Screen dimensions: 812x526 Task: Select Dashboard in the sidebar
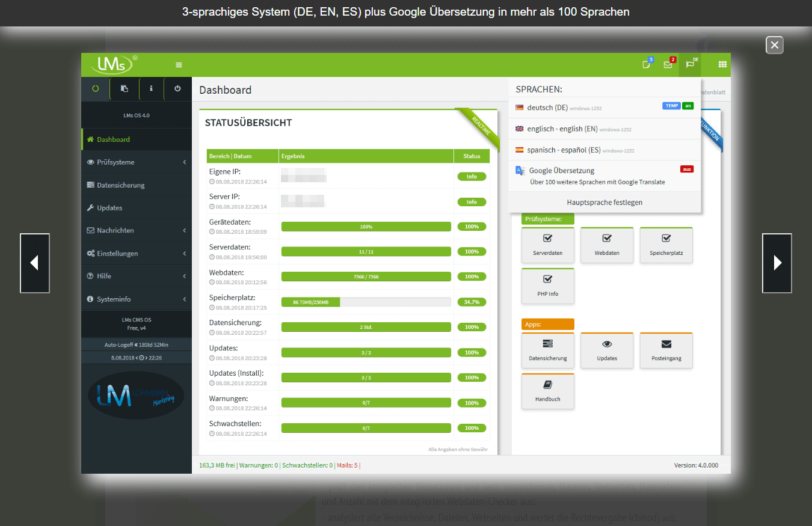(137, 139)
